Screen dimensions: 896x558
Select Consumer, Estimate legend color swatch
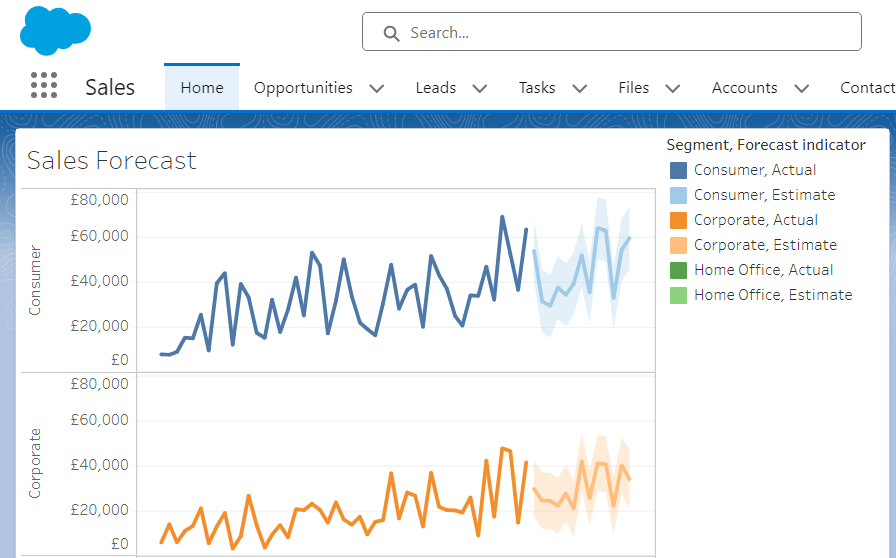click(x=678, y=195)
